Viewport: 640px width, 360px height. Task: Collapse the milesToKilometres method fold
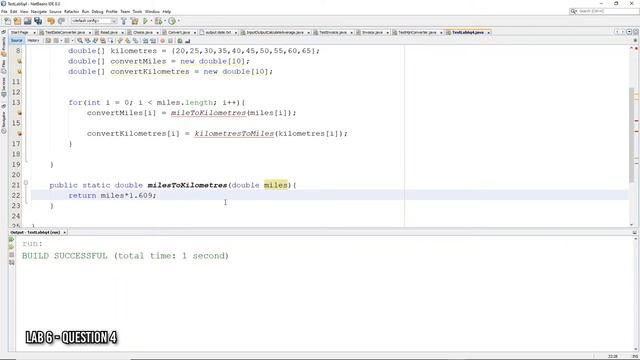pyautogui.click(x=26, y=183)
